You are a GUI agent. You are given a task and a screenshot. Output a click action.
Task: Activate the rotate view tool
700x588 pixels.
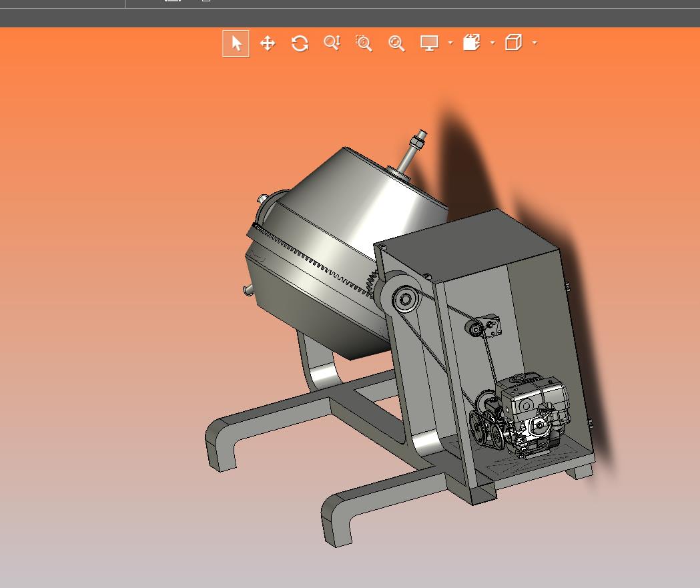(300, 43)
